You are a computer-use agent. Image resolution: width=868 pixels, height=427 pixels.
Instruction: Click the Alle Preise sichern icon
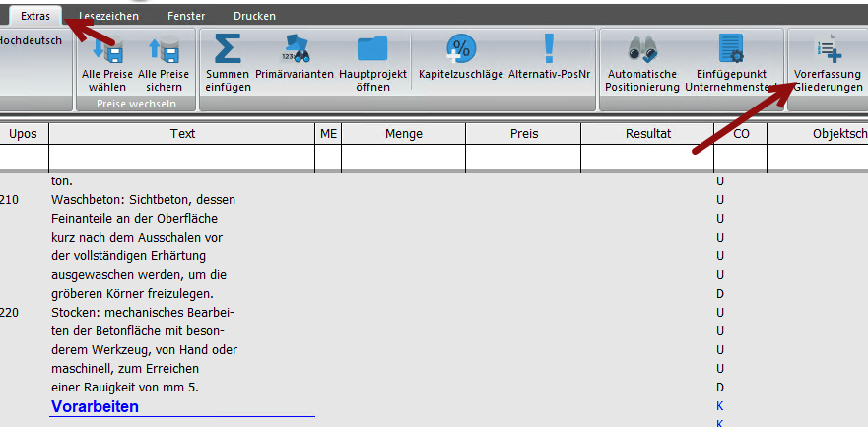tap(164, 48)
